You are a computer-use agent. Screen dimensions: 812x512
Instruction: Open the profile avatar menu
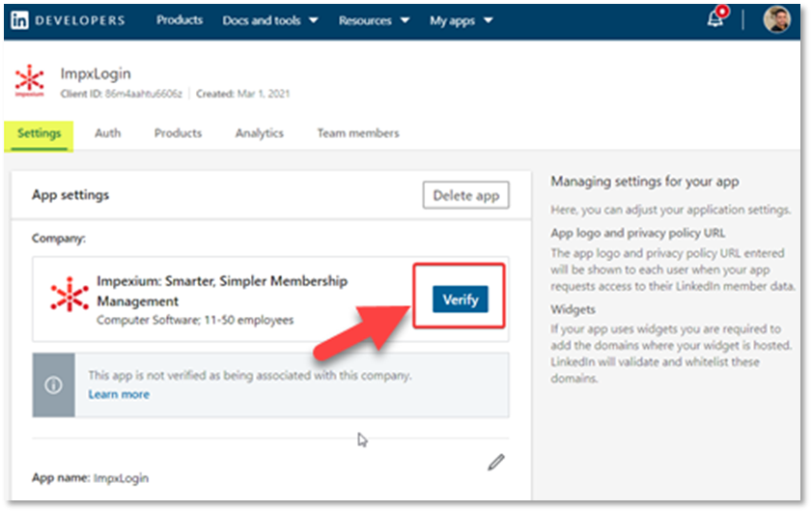point(777,19)
